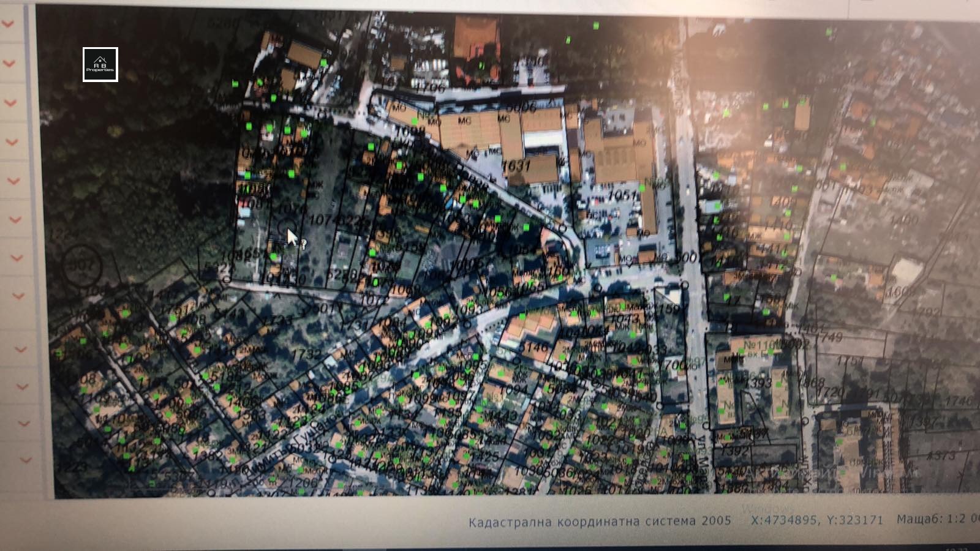The width and height of the screenshot is (980, 551).
Task: Click the green marker on parcel 1051
Action: [642, 188]
